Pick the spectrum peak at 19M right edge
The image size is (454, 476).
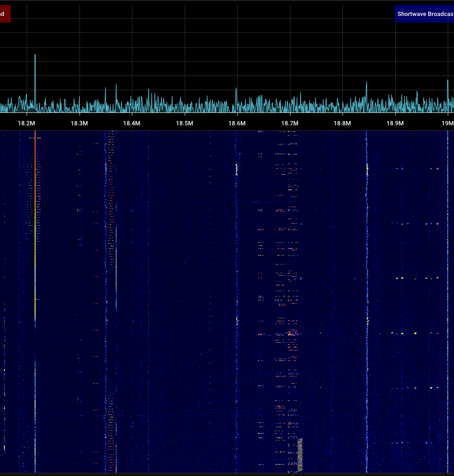coord(447,81)
